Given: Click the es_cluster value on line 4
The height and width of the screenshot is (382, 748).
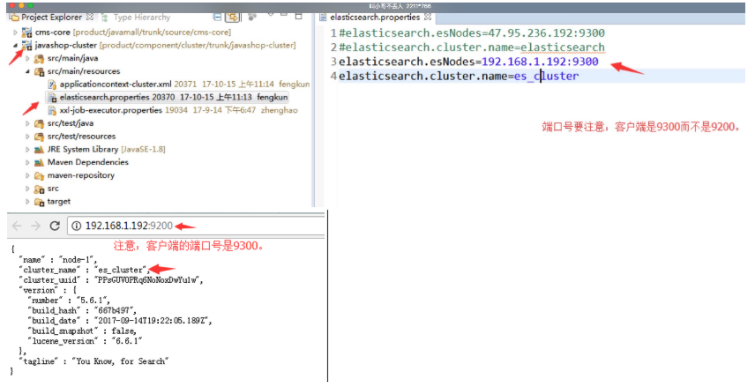Looking at the screenshot, I should (546, 76).
